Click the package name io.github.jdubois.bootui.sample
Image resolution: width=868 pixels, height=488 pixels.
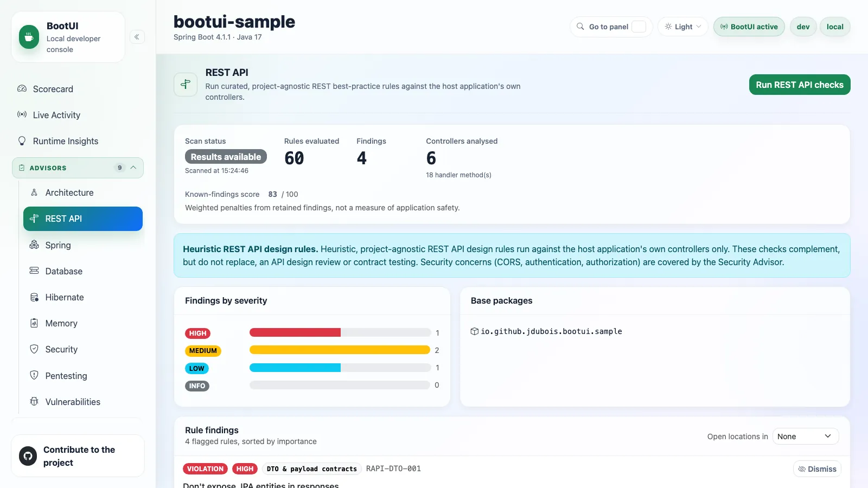(x=551, y=331)
